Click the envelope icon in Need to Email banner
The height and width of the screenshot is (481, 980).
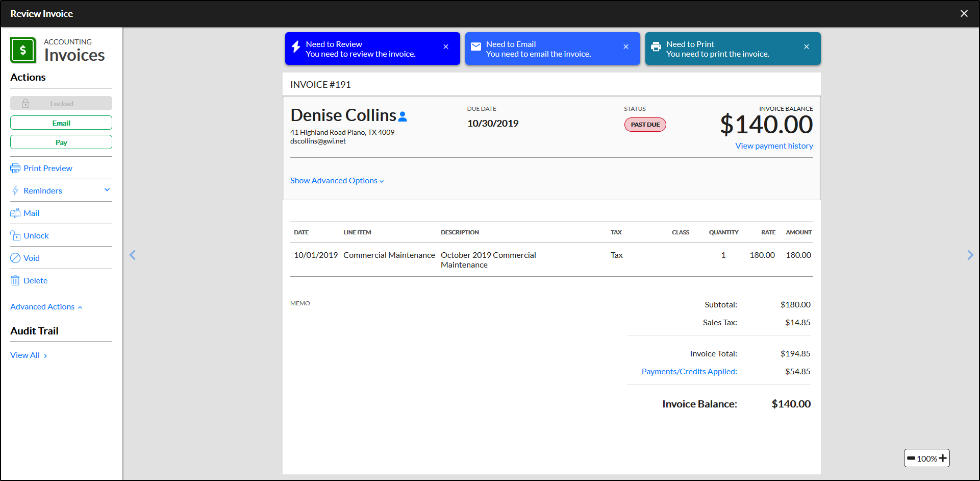click(475, 46)
